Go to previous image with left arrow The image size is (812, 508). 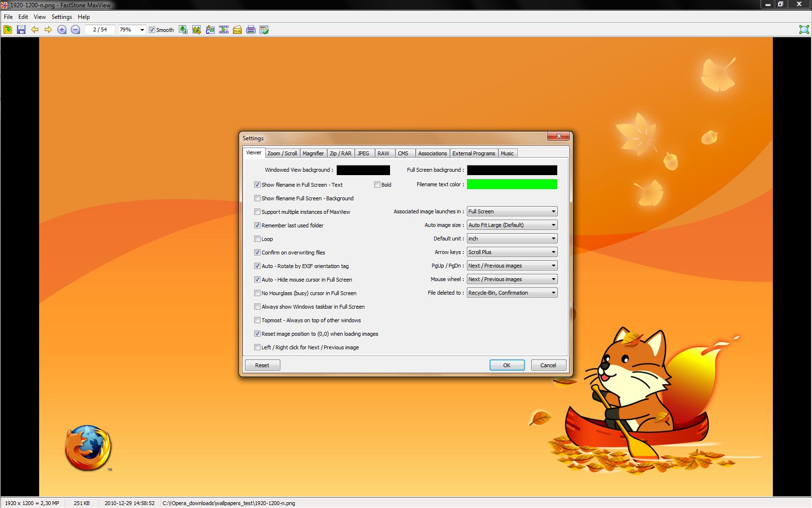pos(35,30)
